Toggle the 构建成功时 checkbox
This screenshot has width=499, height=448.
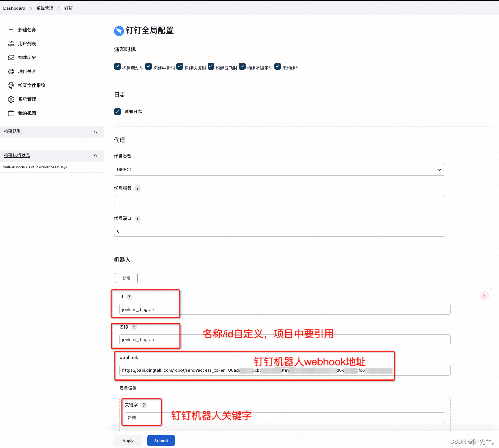211,66
